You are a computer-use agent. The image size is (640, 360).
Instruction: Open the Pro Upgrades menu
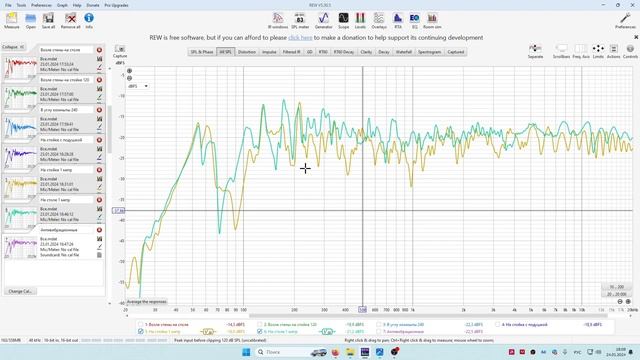[116, 5]
